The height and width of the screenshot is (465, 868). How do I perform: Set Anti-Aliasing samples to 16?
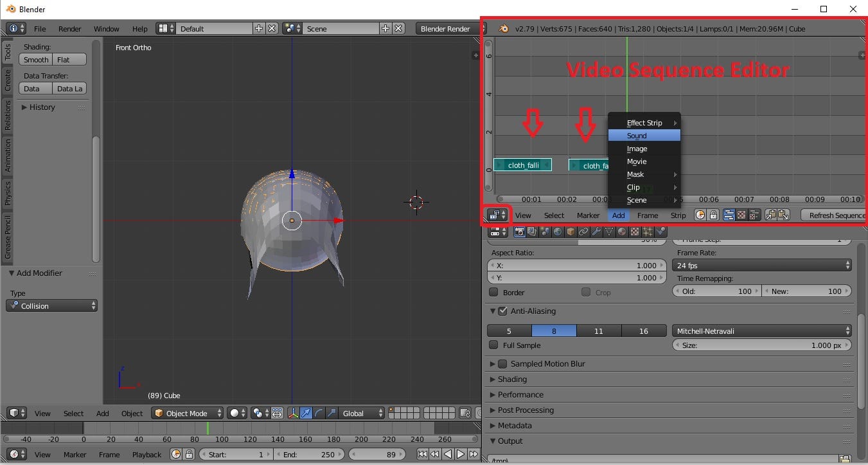click(644, 331)
